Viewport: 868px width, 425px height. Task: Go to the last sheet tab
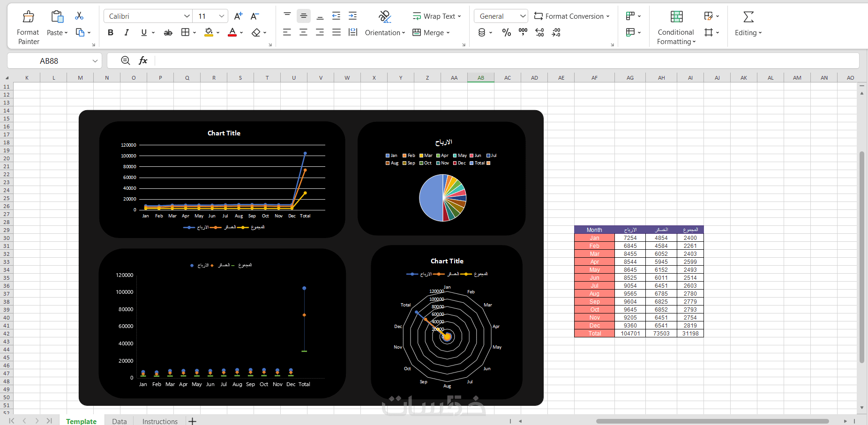pos(49,421)
